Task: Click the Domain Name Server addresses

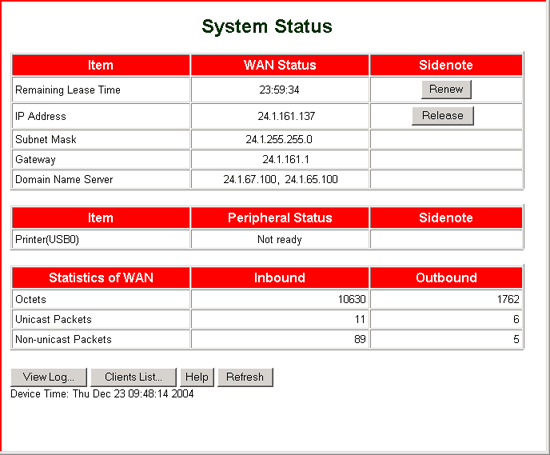Action: (x=281, y=180)
